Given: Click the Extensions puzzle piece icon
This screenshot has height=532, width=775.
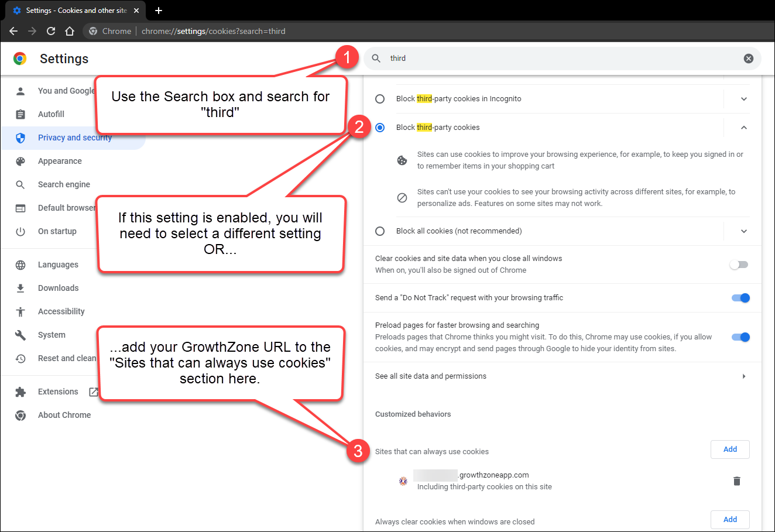Looking at the screenshot, I should (x=20, y=392).
